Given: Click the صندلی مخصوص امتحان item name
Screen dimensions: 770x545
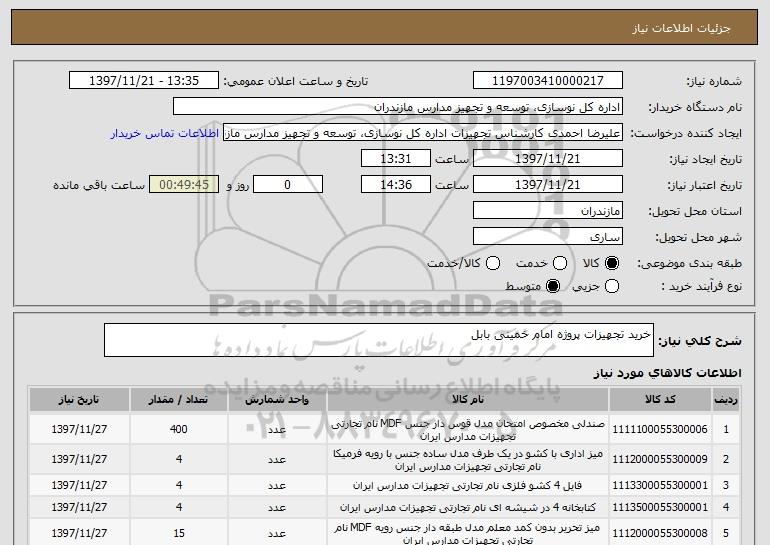Looking at the screenshot, I should [x=468, y=430].
